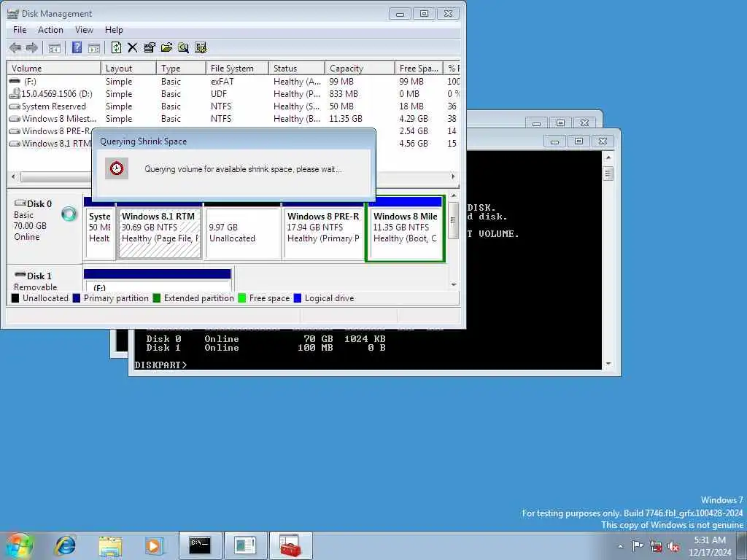Switch to the Command Prompt taskbar button
The height and width of the screenshot is (560, 747).
click(200, 545)
